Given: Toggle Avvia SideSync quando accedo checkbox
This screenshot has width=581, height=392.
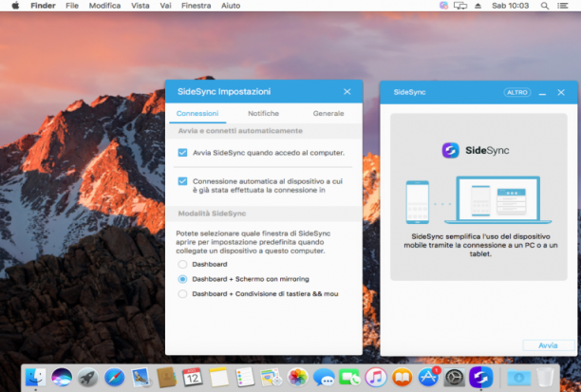Looking at the screenshot, I should tap(182, 153).
